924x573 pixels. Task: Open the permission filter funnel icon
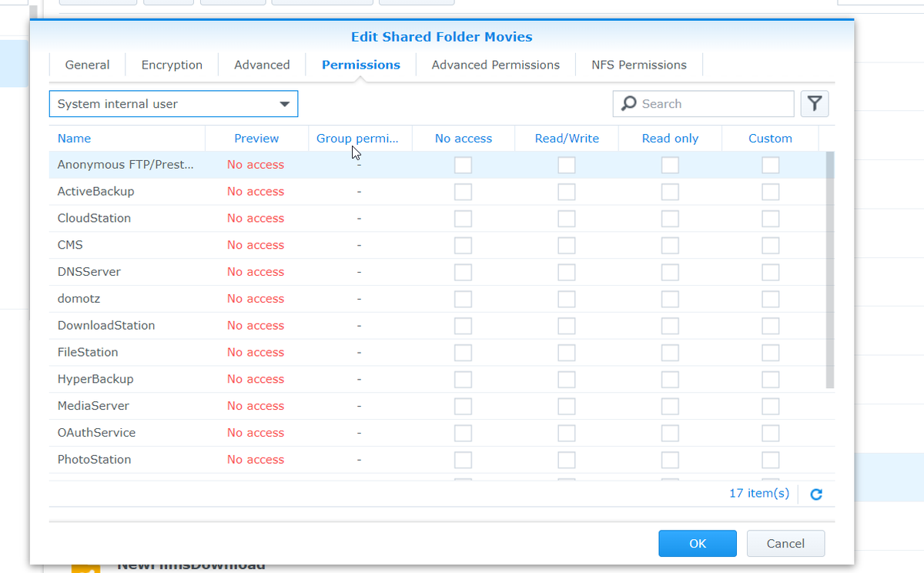(x=815, y=104)
